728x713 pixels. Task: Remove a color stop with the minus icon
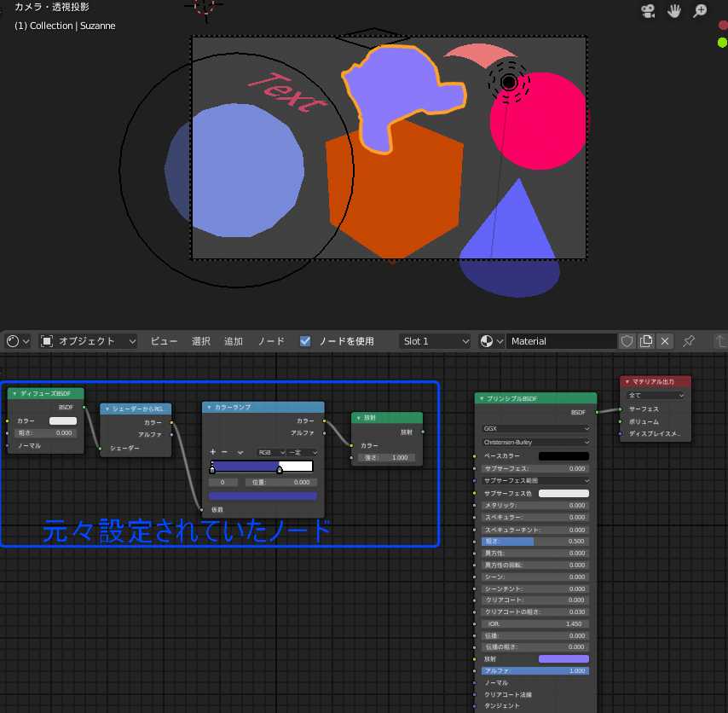click(224, 452)
